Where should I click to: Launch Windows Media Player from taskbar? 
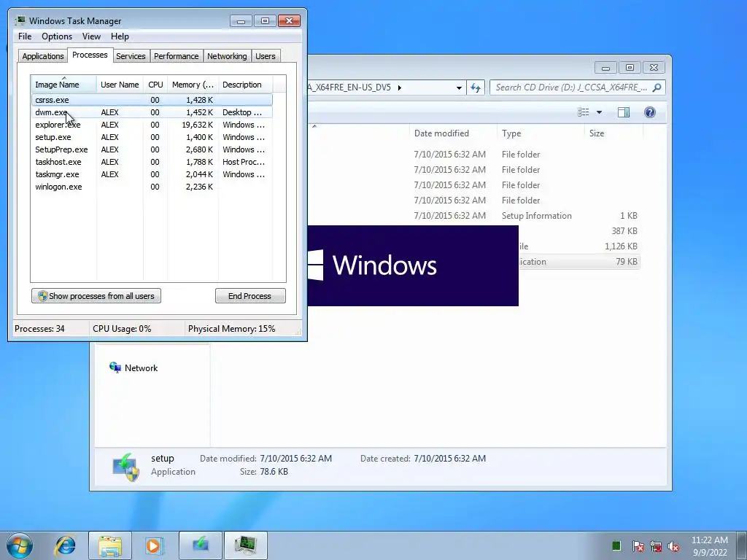154,545
